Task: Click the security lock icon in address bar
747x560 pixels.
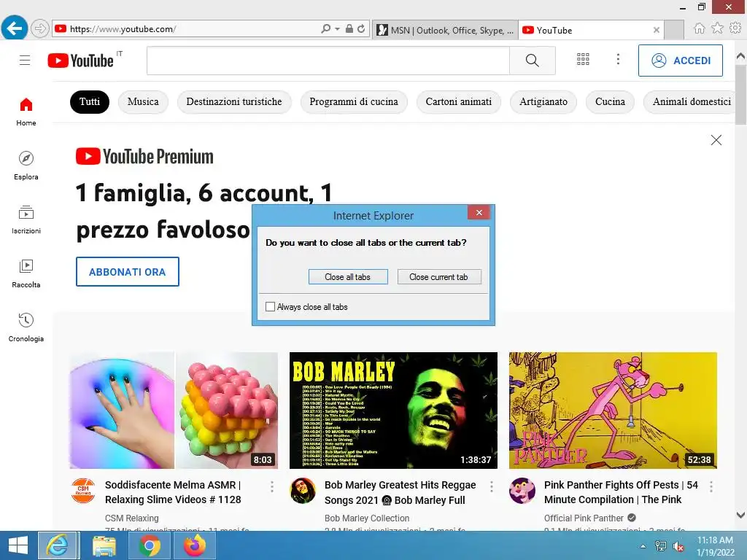Action: click(349, 29)
